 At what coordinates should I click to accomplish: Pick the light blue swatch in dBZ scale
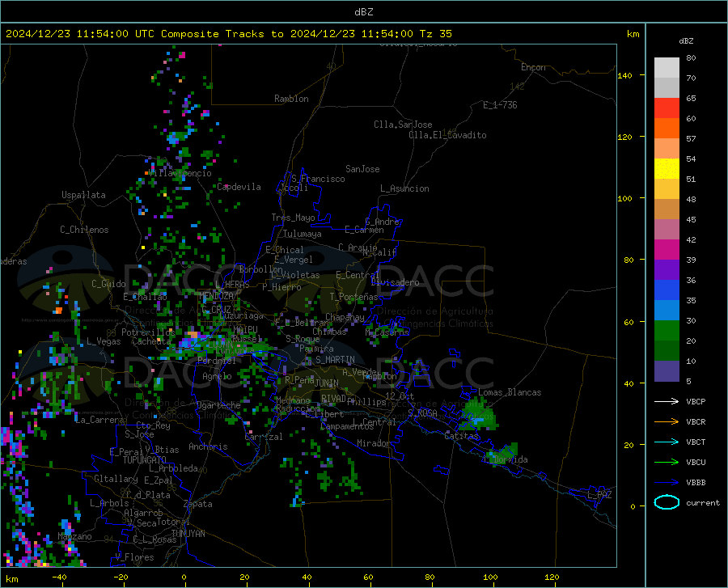pyautogui.click(x=667, y=311)
